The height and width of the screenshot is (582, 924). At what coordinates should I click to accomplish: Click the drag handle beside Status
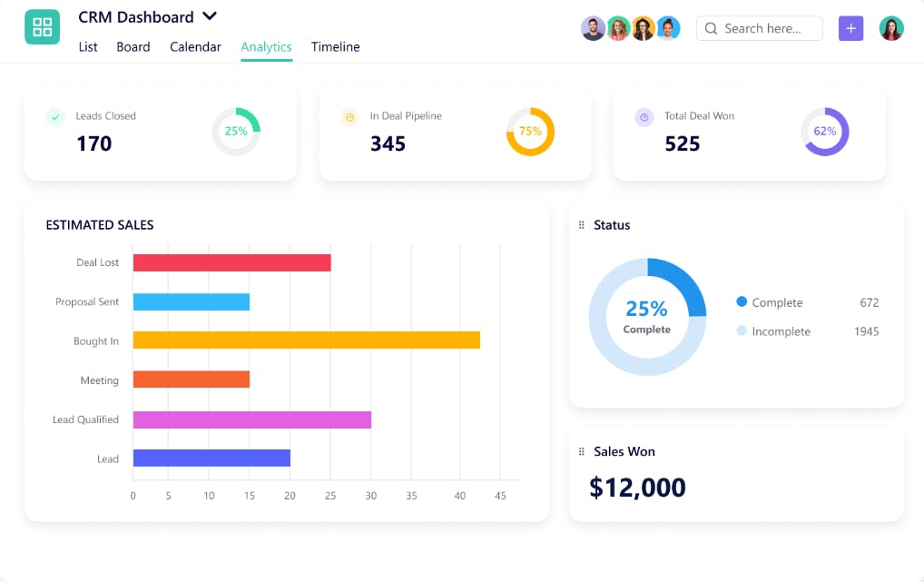pyautogui.click(x=582, y=224)
